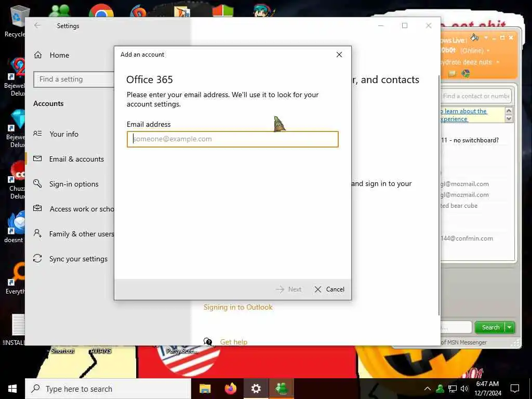Open the INSTALL text file on desktop
This screenshot has width=532, height=399.
(15, 330)
